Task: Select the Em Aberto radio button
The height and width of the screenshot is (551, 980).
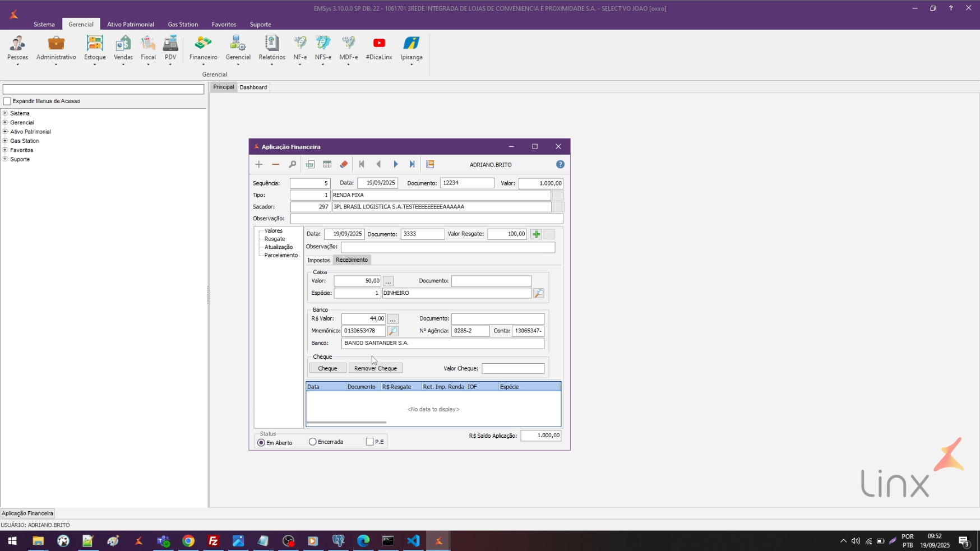Action: pyautogui.click(x=261, y=443)
